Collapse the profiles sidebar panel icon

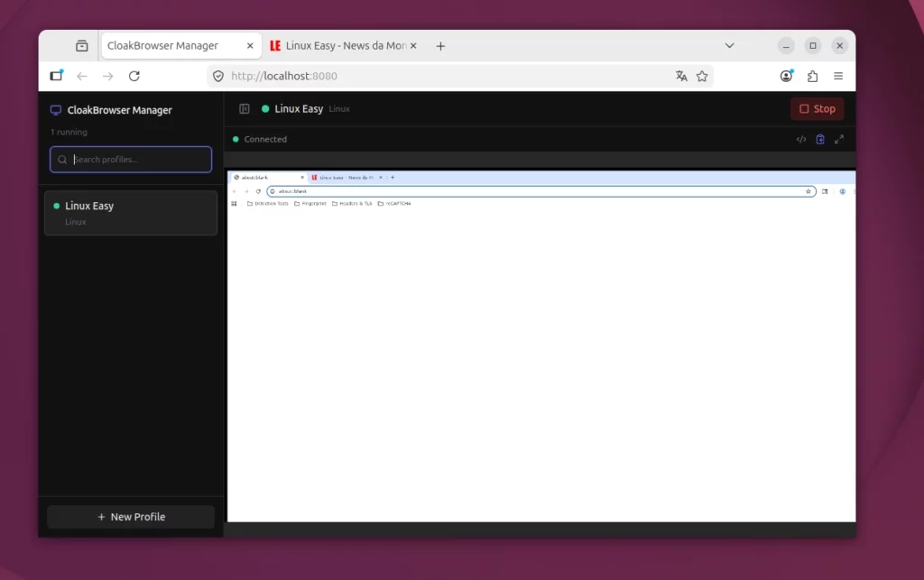pos(245,109)
